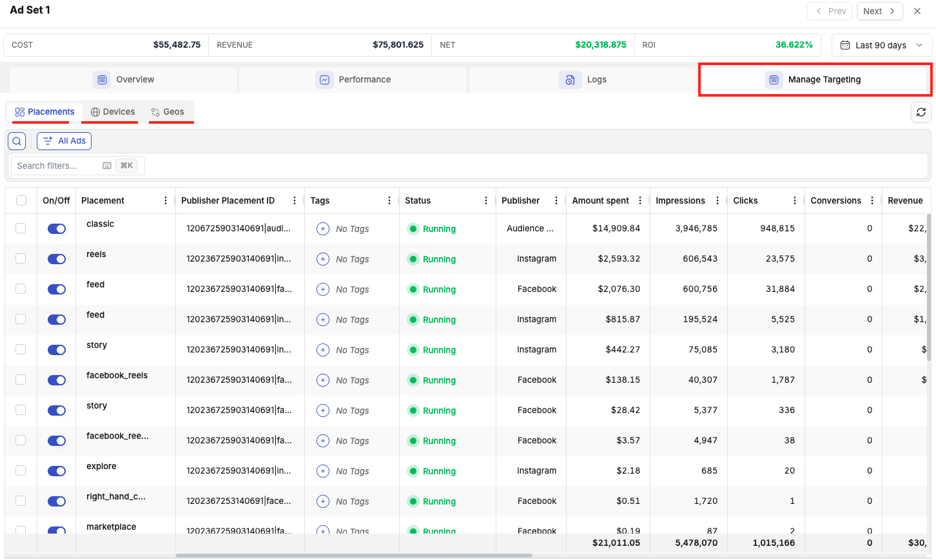Check the select-all header checkbox
Viewport: 936px width, 560px height.
(x=21, y=200)
